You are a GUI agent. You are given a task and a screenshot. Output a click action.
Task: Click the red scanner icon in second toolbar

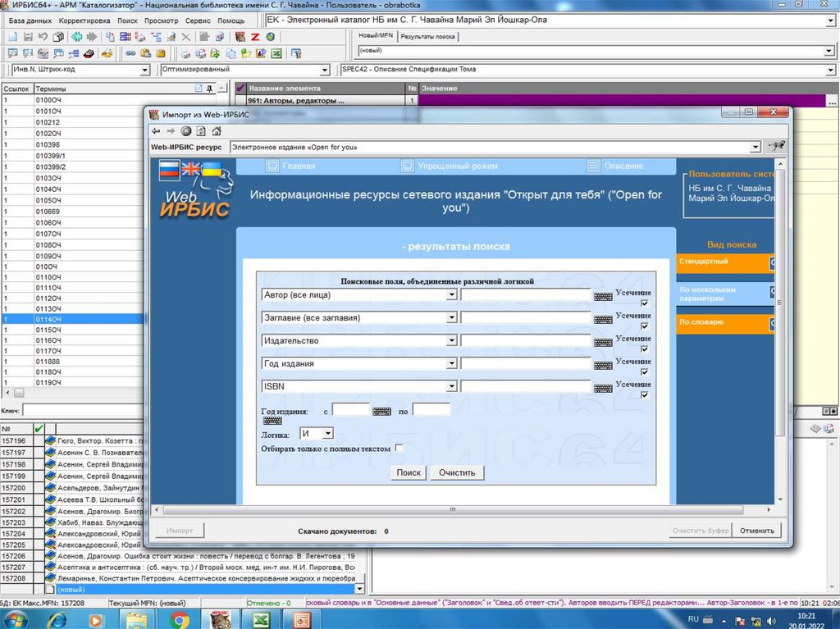89,53
